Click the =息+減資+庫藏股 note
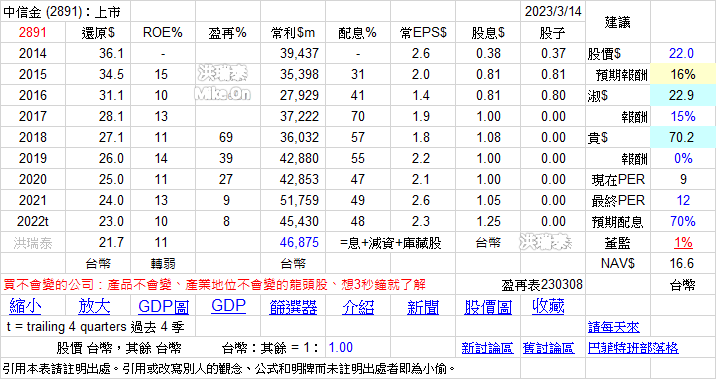The width and height of the screenshot is (716, 379). coord(390,243)
